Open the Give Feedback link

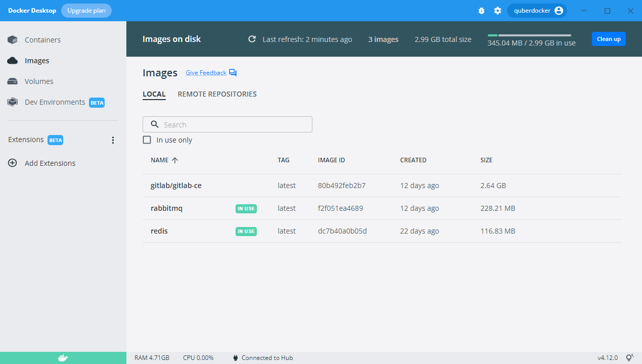click(206, 73)
